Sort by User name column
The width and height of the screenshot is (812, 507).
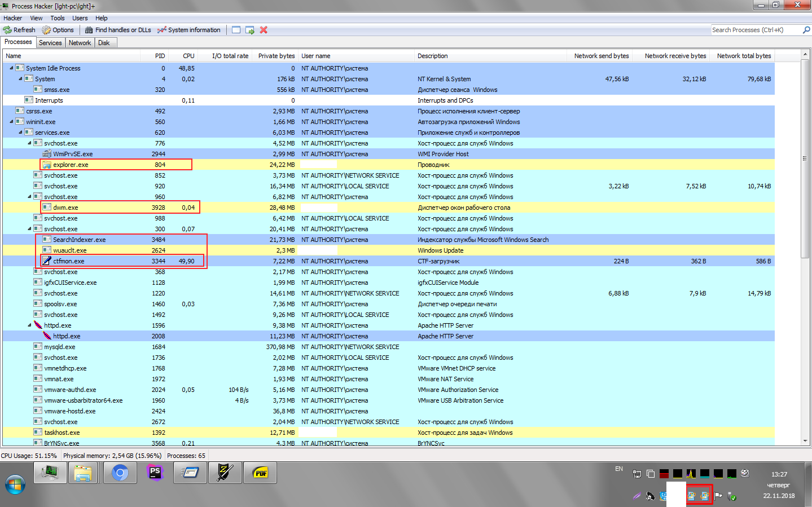point(356,56)
